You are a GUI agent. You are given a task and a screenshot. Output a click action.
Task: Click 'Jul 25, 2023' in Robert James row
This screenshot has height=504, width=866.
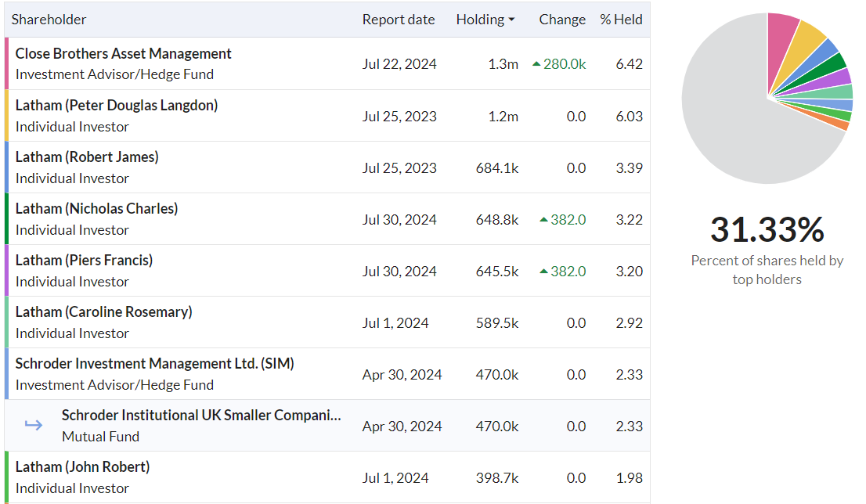[399, 167]
